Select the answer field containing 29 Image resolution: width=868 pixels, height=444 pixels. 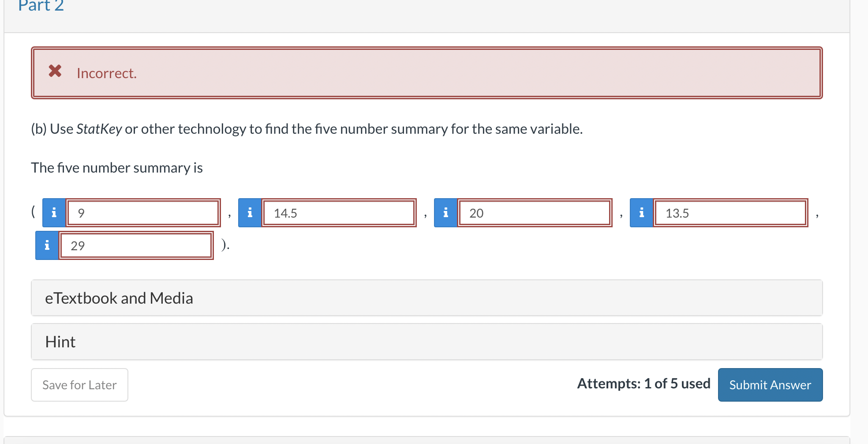click(136, 245)
